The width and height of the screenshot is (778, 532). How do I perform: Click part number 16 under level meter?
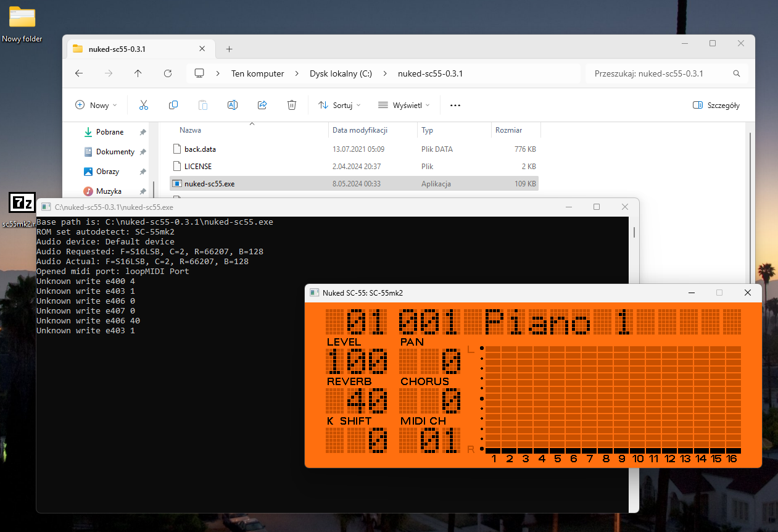click(x=732, y=459)
